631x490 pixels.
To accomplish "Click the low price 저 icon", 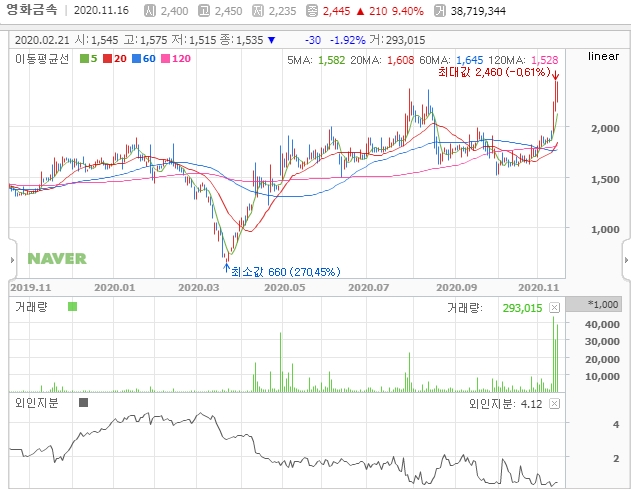I will 258,11.
